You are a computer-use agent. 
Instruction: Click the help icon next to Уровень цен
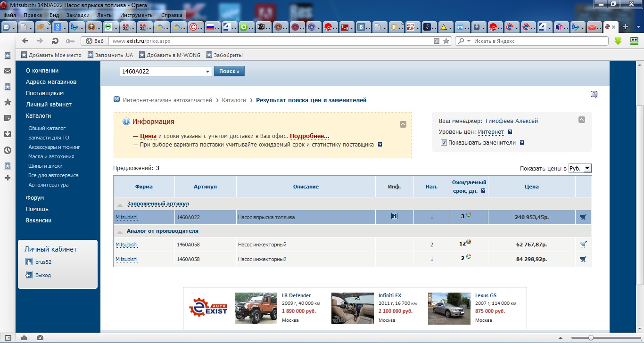510,132
